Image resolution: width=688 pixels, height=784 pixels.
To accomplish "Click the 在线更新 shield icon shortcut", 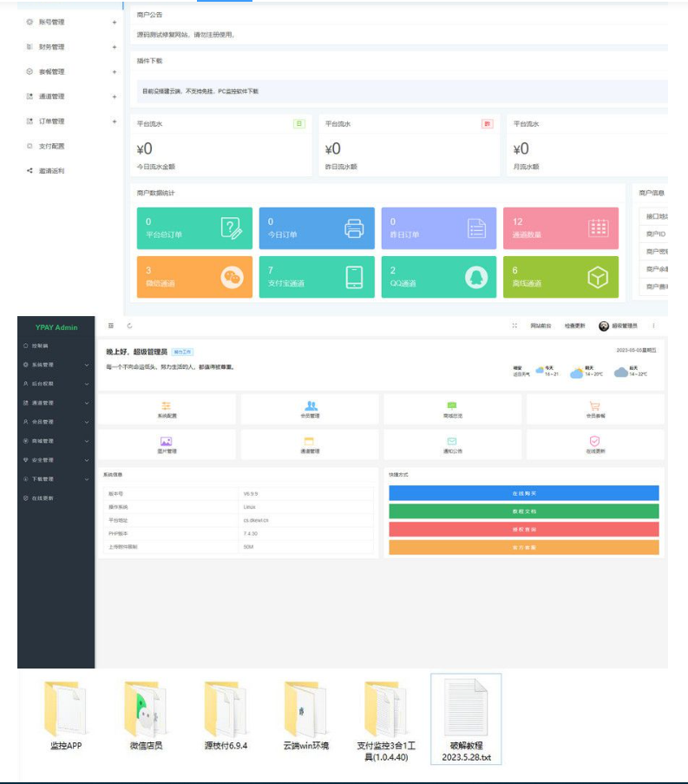I will pos(594,442).
